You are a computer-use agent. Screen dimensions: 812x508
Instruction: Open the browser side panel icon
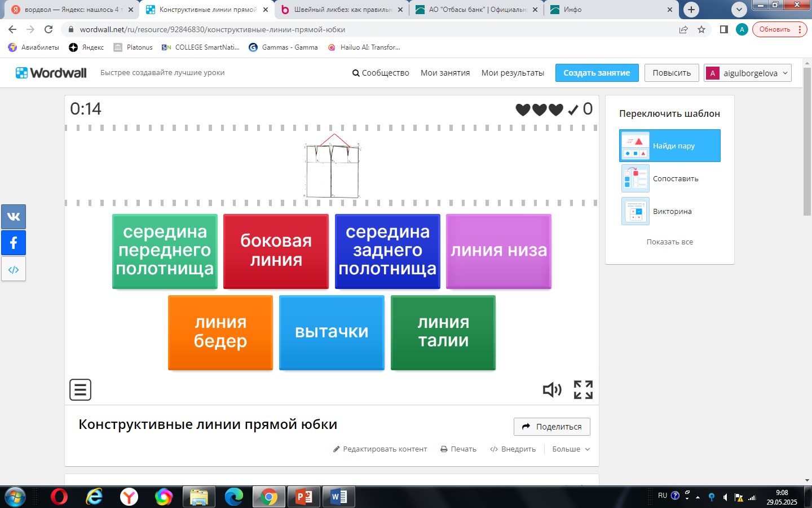pyautogui.click(x=724, y=29)
